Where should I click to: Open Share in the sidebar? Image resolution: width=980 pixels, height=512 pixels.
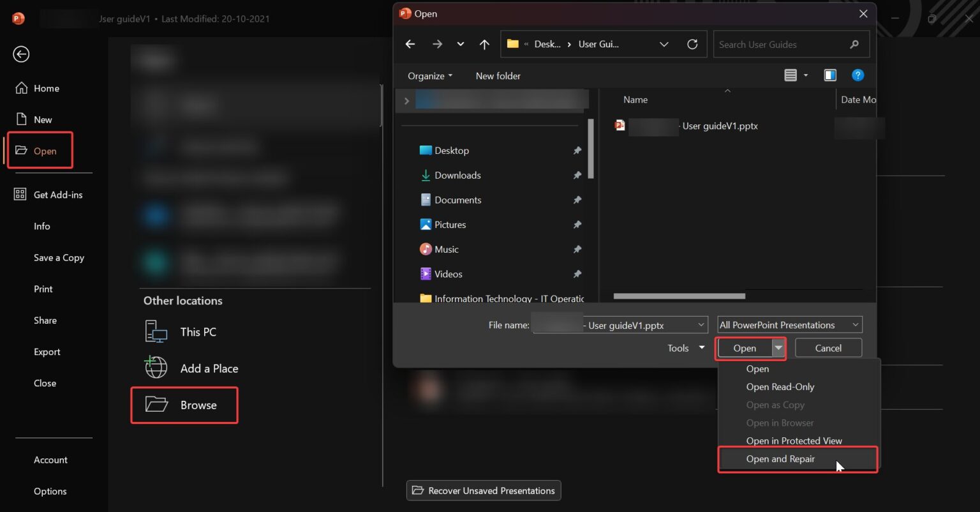pos(45,320)
